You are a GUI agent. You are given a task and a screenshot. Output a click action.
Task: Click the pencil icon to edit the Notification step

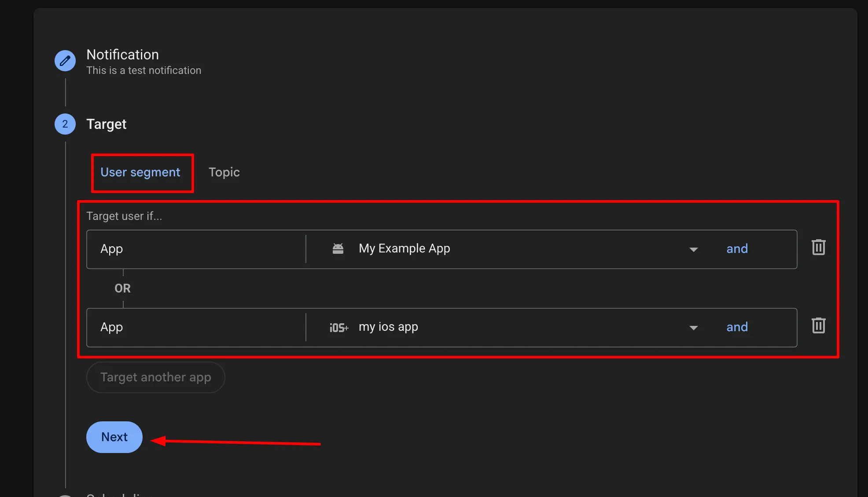[x=65, y=60]
